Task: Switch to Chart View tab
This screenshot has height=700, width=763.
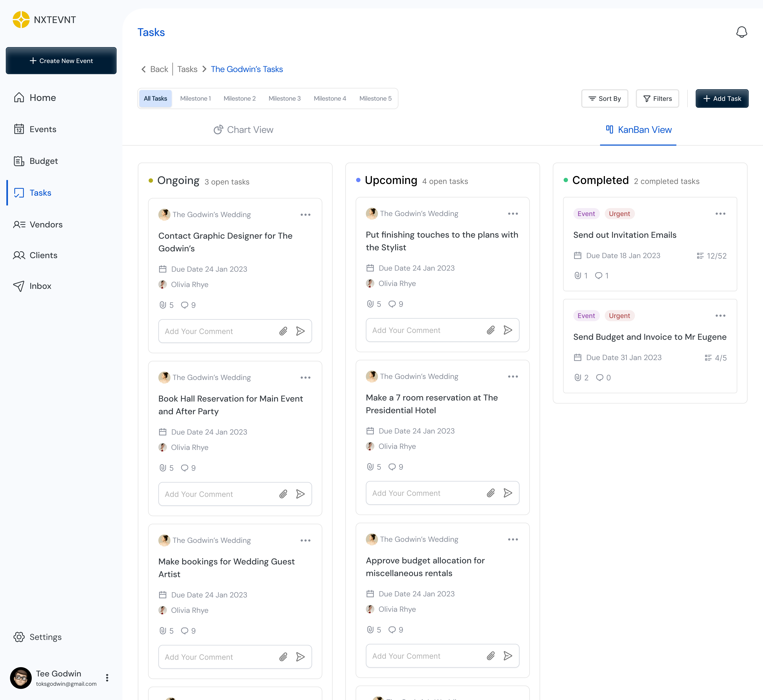Action: point(243,130)
